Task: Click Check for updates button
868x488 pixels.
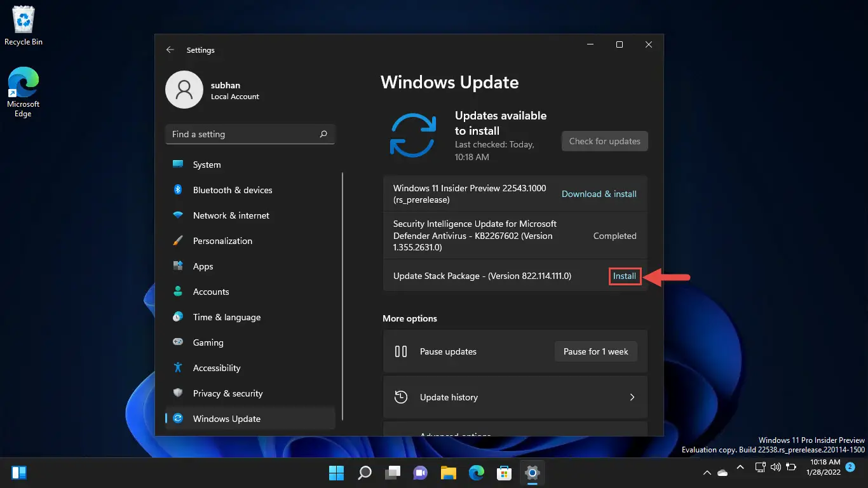Action: click(x=604, y=141)
